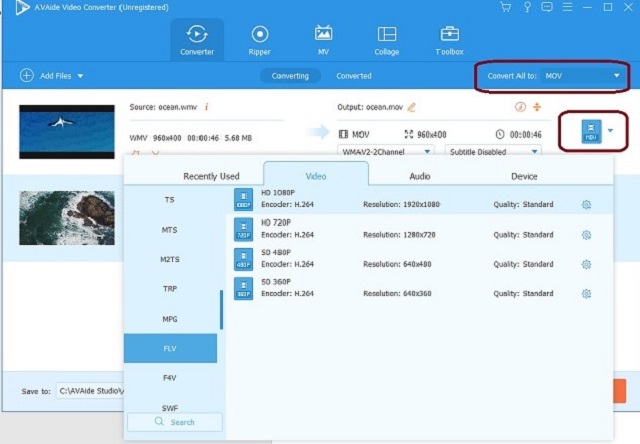Select the Video format tab
This screenshot has width=640, height=444.
click(316, 176)
